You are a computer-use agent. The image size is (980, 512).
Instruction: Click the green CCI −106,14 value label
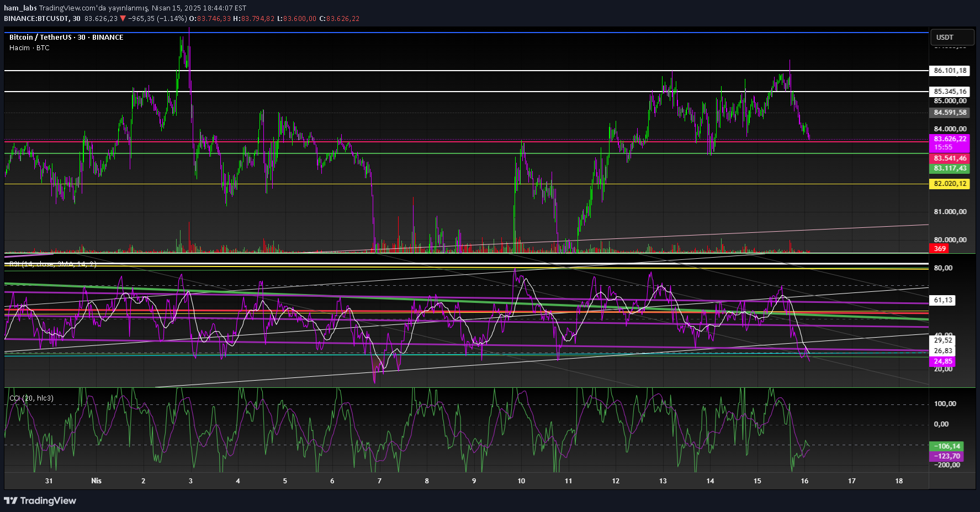coord(947,446)
